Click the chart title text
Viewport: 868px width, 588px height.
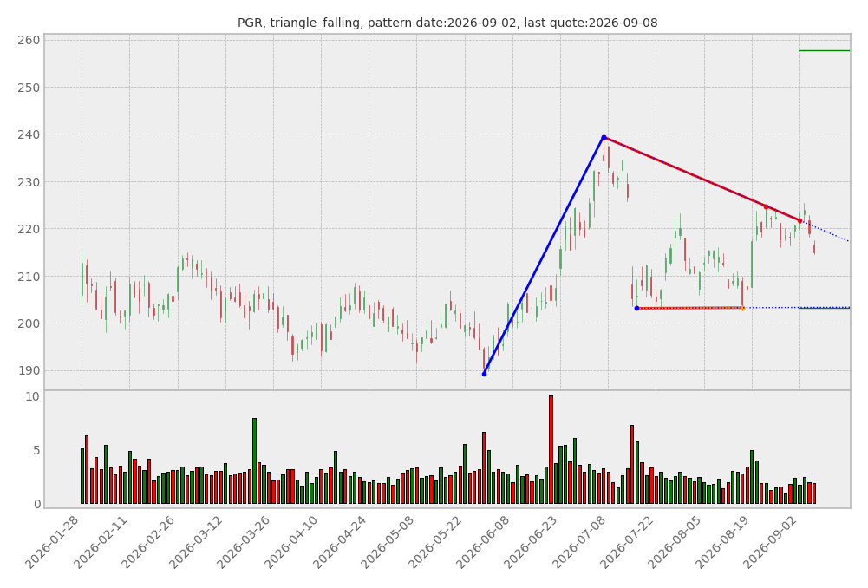447,23
